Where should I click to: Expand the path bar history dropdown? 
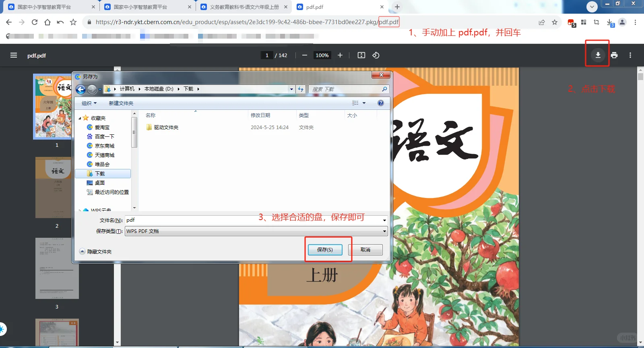pyautogui.click(x=291, y=89)
